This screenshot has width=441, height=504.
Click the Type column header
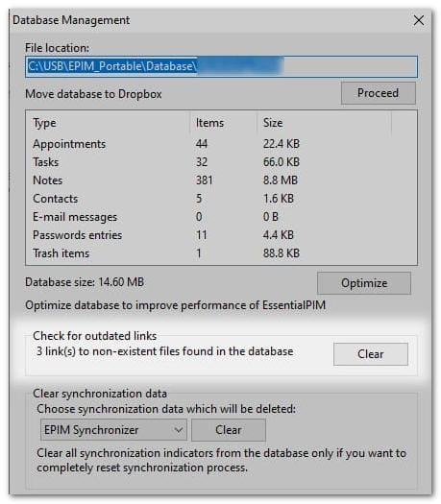pyautogui.click(x=108, y=123)
